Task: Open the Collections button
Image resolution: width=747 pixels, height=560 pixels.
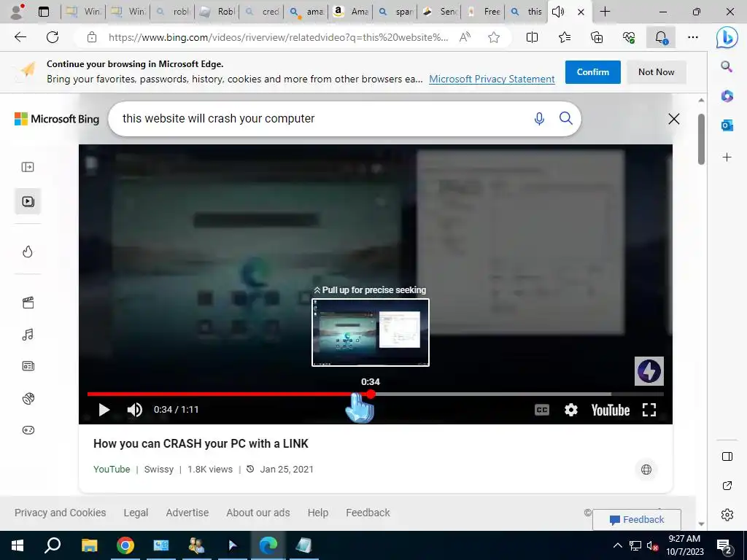Action: tap(597, 37)
